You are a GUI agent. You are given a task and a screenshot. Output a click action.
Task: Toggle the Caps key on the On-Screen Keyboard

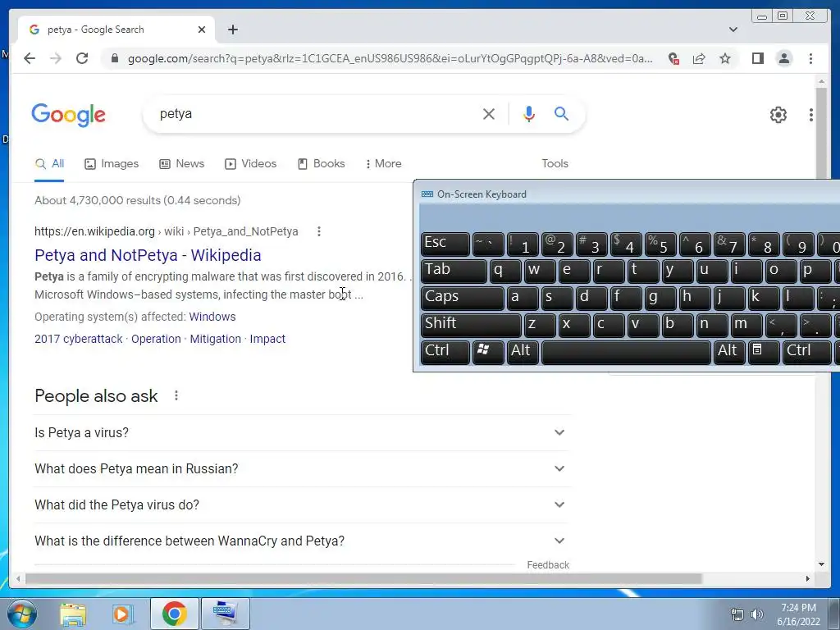click(463, 297)
